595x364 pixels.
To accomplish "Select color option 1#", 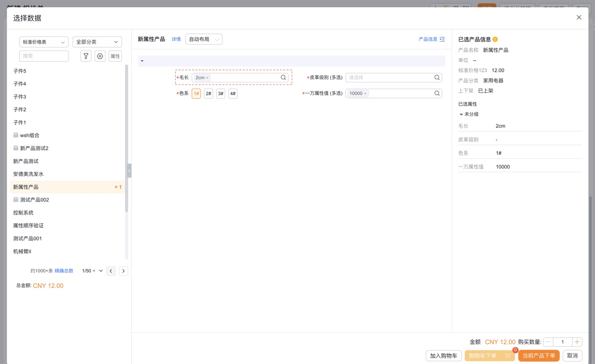I will point(196,93).
